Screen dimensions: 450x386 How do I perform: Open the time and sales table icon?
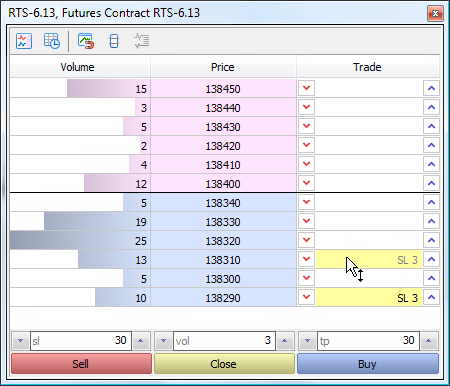pyautogui.click(x=52, y=41)
